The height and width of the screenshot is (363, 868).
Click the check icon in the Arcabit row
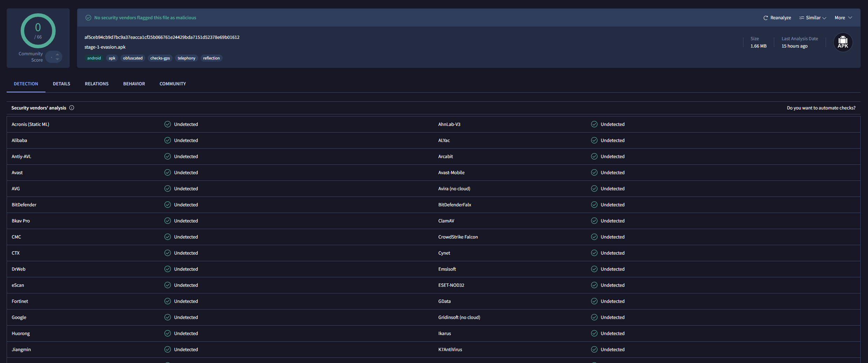(x=594, y=156)
